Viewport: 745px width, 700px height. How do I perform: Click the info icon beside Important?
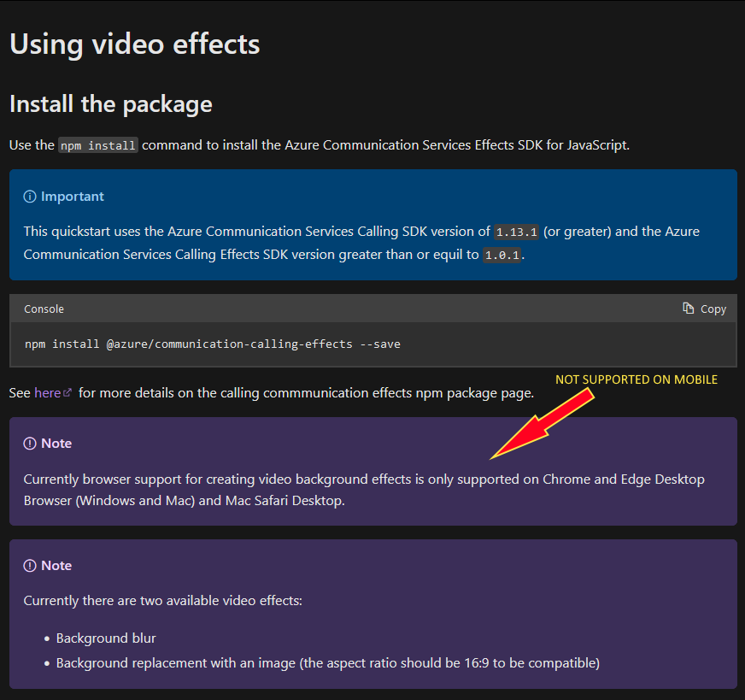click(x=30, y=197)
